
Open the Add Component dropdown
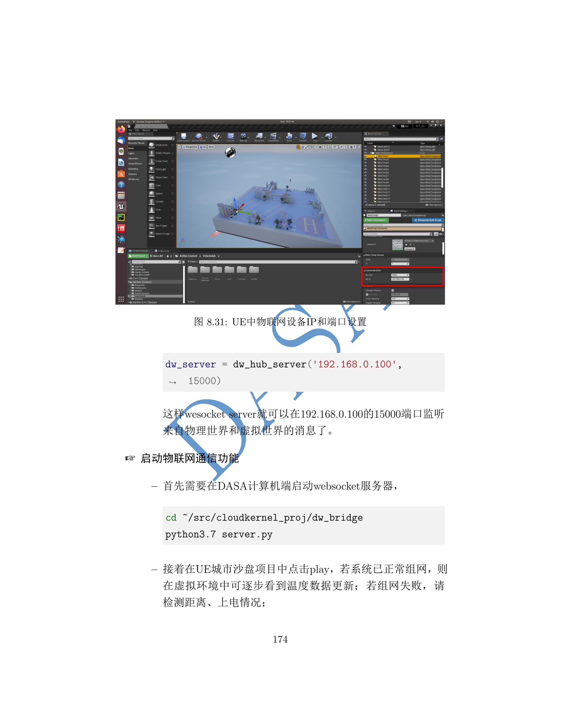pyautogui.click(x=376, y=220)
